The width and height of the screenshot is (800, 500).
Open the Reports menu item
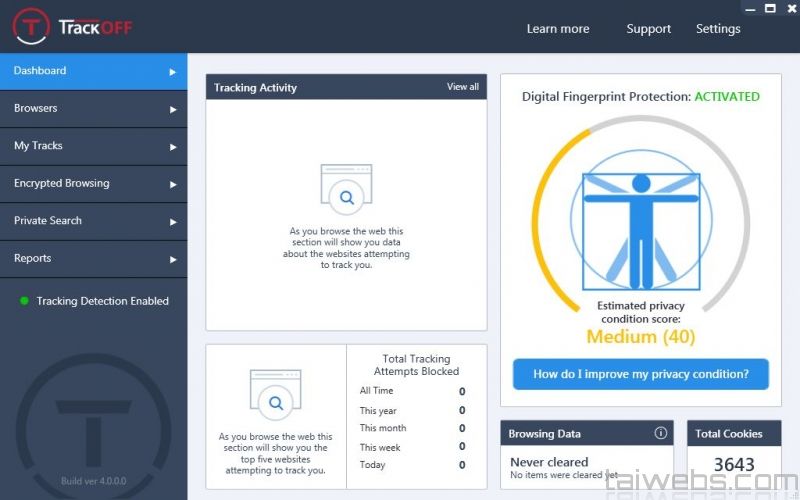(33, 258)
